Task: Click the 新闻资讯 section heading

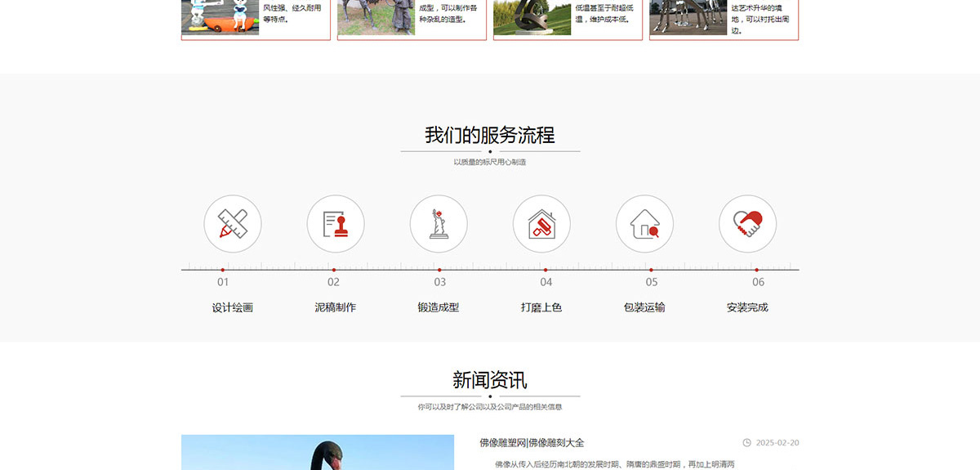Action: pos(490,380)
